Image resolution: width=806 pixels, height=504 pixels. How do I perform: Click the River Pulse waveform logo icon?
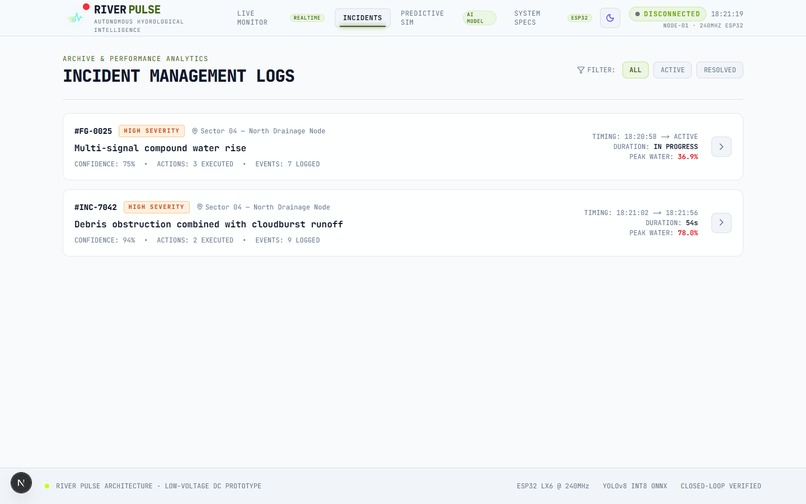coord(76,18)
